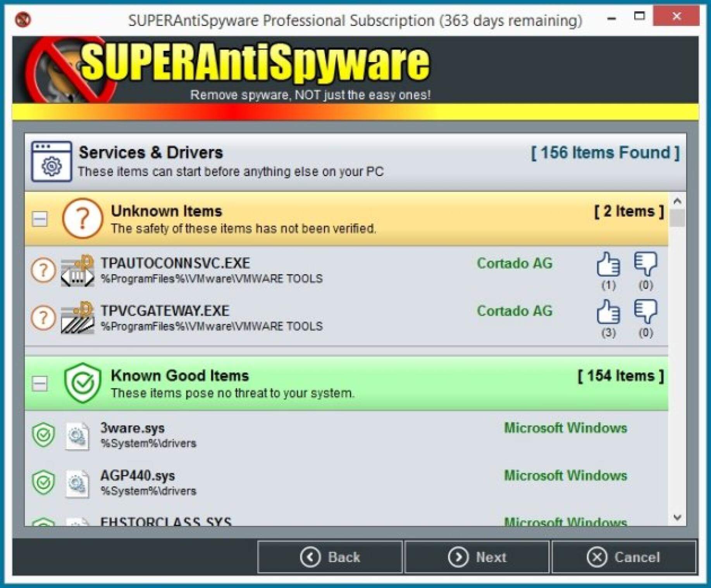Viewport: 711px width, 588px height.
Task: Proceed with the Next button
Action: coord(477,557)
